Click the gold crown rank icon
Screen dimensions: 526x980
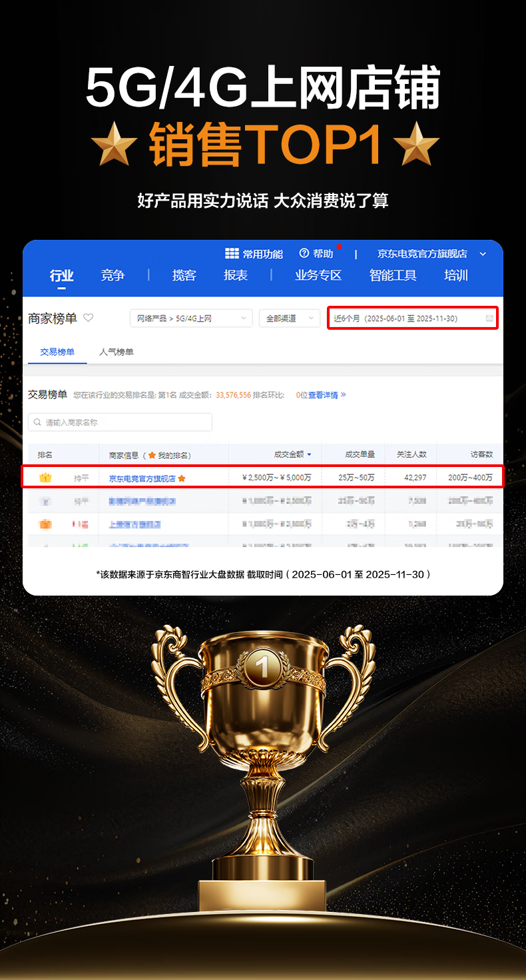[x=45, y=478]
